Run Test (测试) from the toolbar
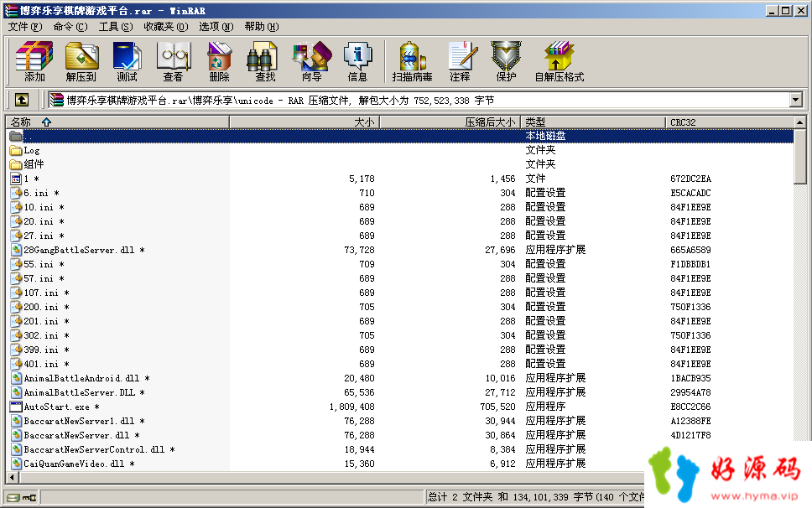Screen dimensions: 812x508 coord(127,61)
